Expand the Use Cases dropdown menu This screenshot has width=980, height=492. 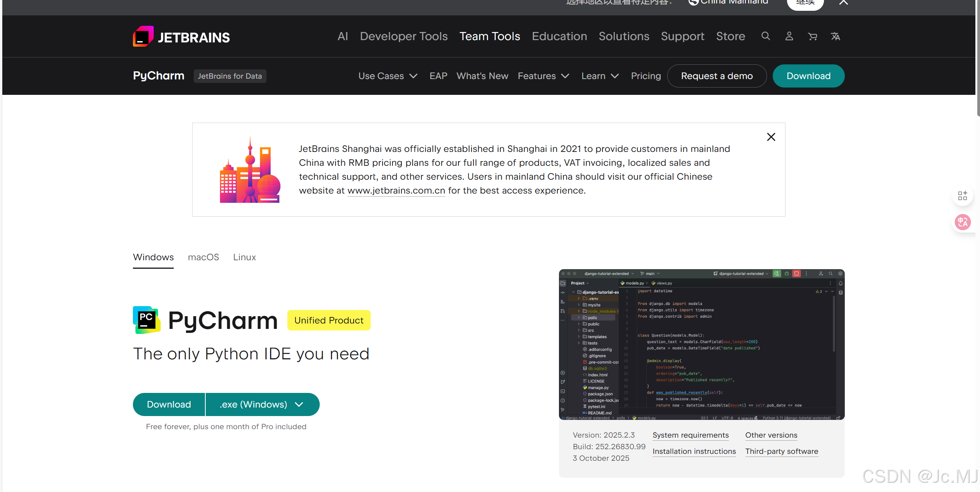click(x=388, y=76)
